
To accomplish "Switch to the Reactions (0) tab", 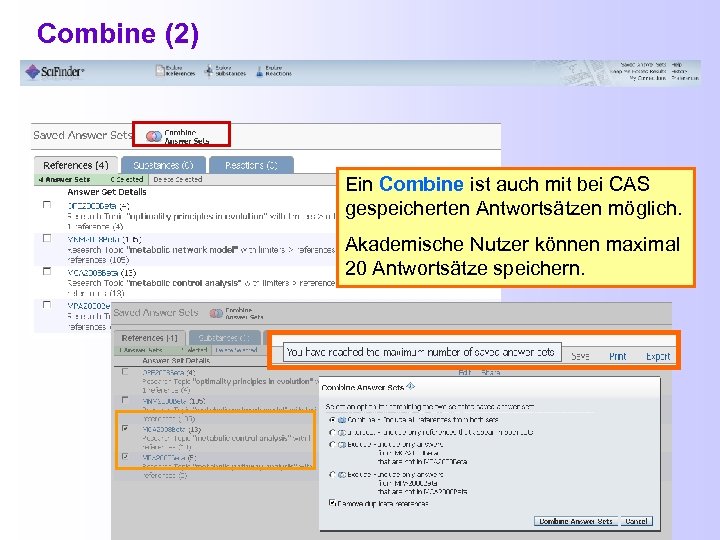I will pyautogui.click(x=251, y=165).
